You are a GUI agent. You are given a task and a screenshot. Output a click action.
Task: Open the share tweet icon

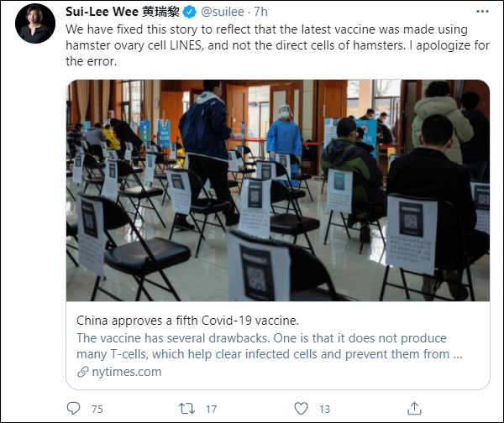[413, 409]
